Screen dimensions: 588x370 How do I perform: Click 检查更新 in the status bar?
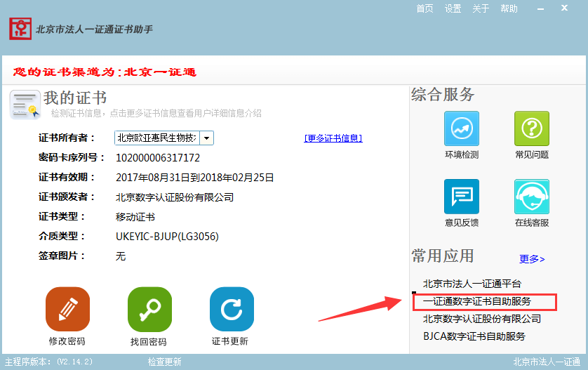pos(164,362)
